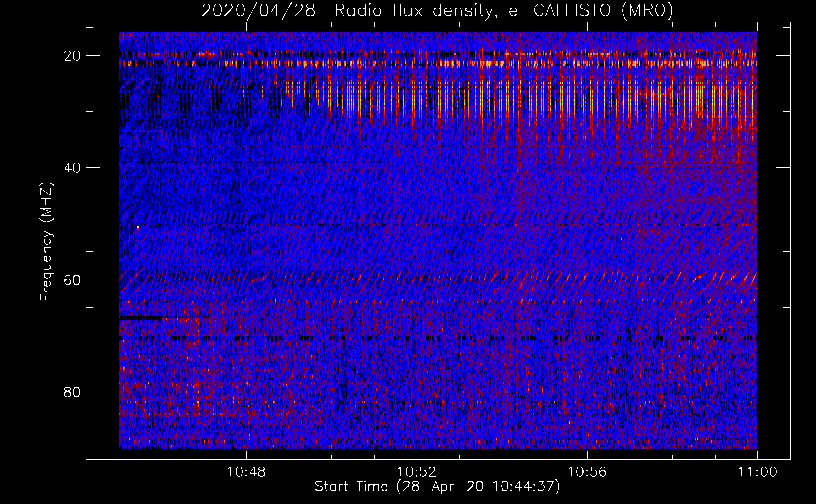
Task: Click the 'Frequency (MHZ)' axis label
Action: click(46, 241)
